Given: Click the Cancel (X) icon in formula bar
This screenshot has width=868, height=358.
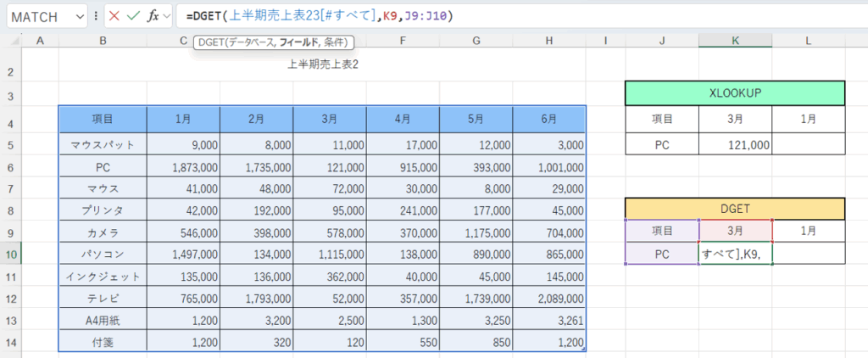Looking at the screenshot, I should [x=114, y=16].
